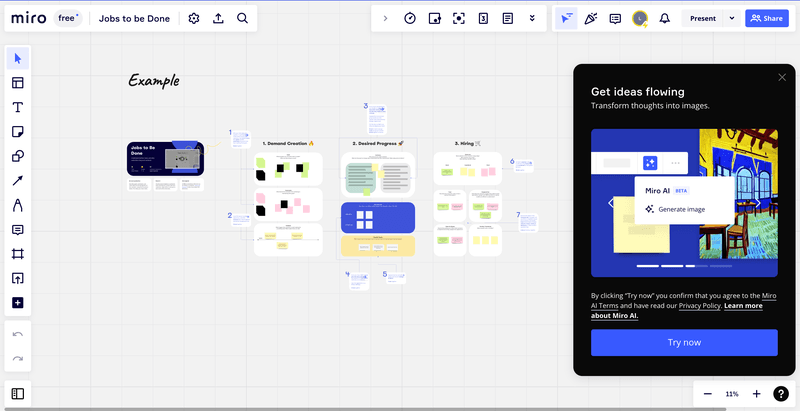The width and height of the screenshot is (800, 411).
Task: Toggle collaborator cursors visibility
Action: click(566, 18)
